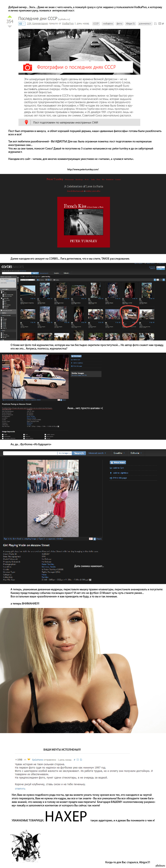
Task: Open the Any Category dropdown near Search
Action: coord(65,453)
